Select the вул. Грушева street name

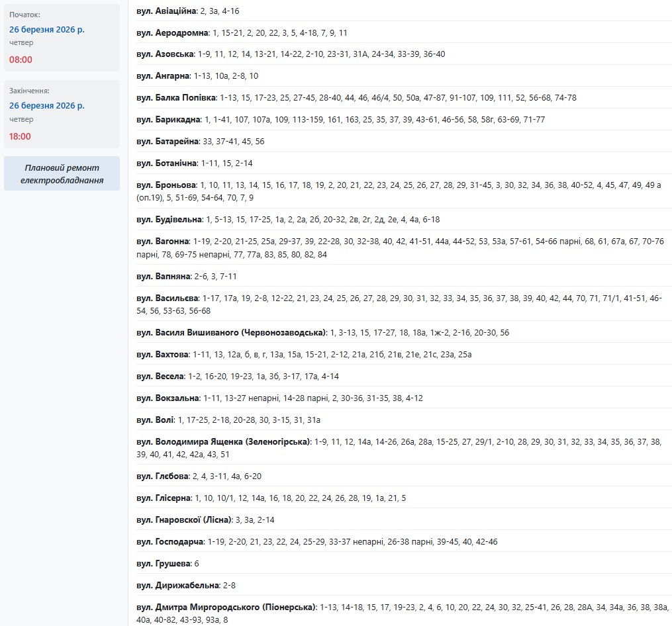coord(163,564)
